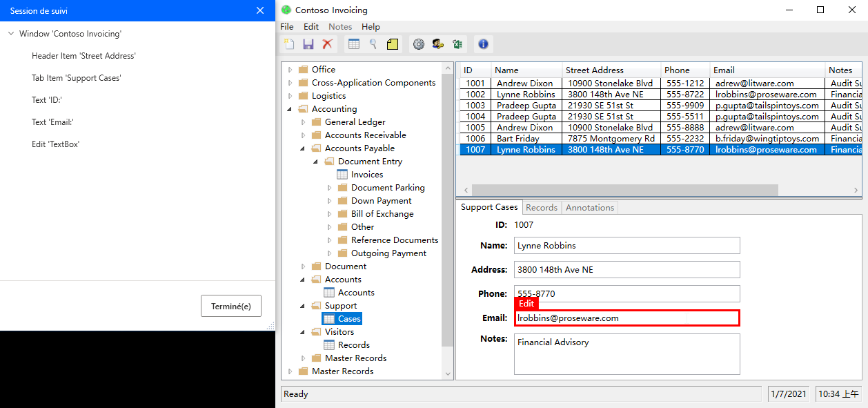
Task: Select Down Payment tree item
Action: pyautogui.click(x=381, y=201)
